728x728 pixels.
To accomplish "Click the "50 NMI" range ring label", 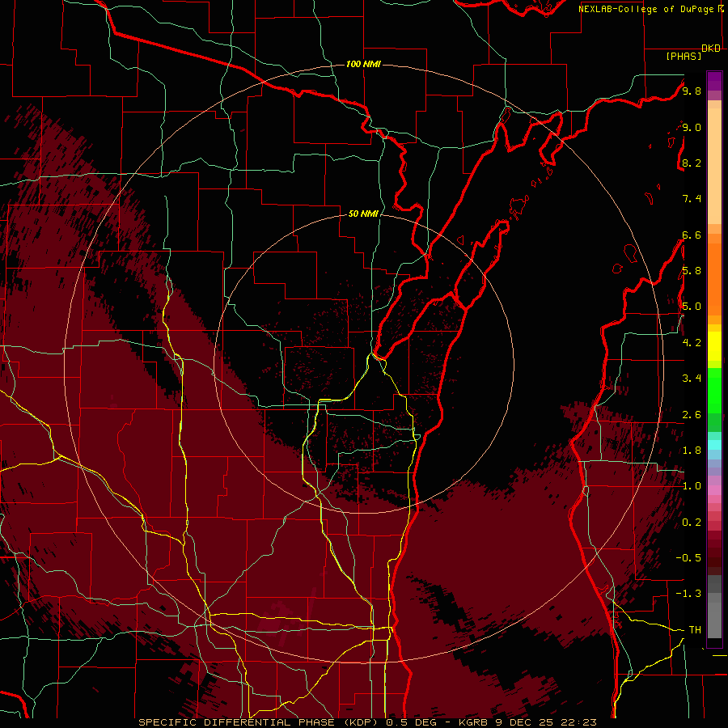I will click(x=363, y=214).
